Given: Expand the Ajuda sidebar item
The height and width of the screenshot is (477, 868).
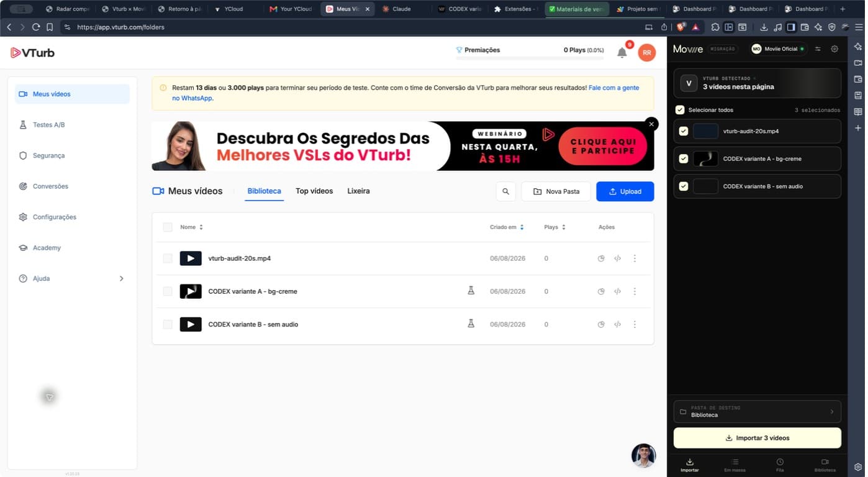Looking at the screenshot, I should (x=72, y=278).
